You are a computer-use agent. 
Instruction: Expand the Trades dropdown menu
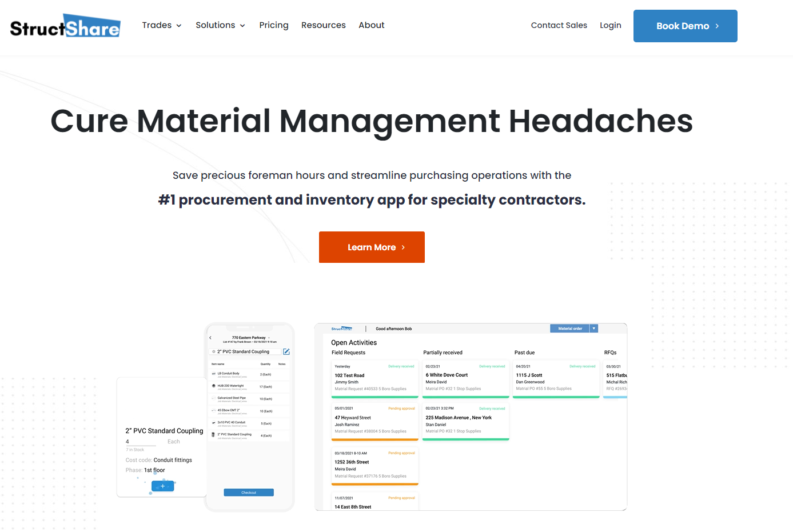pyautogui.click(x=161, y=25)
